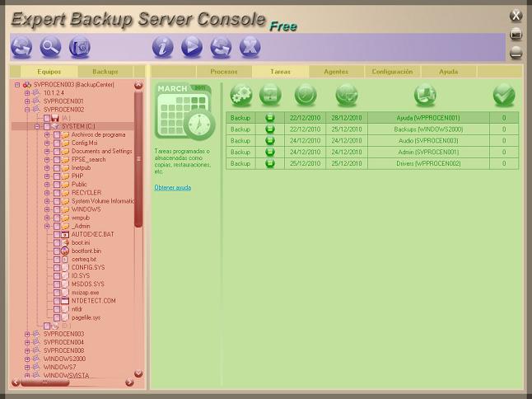Check the boot.ini file checkbox
Viewport: 532px width, 399px height.
click(57, 243)
